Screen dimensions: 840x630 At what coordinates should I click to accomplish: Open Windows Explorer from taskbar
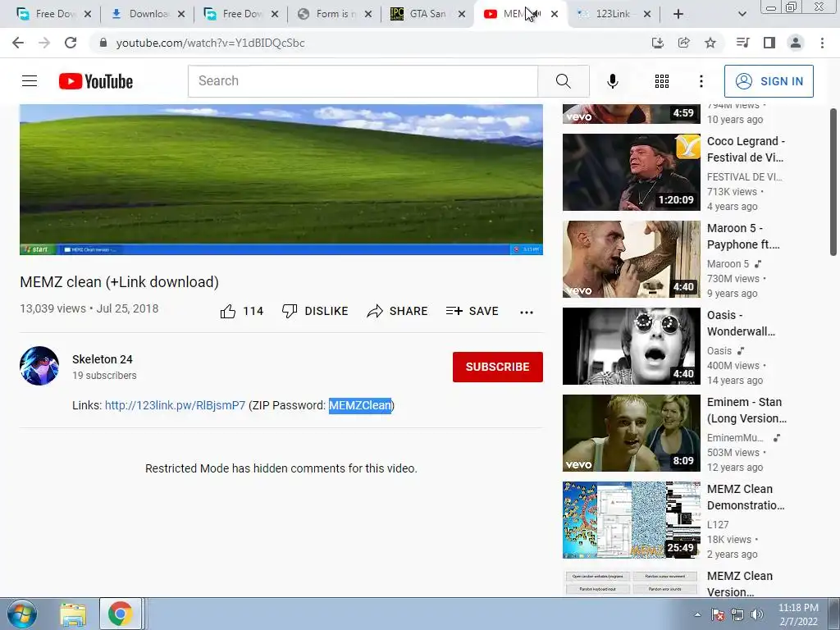coord(73,614)
